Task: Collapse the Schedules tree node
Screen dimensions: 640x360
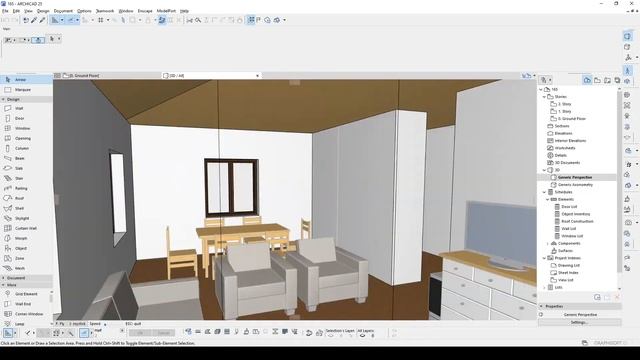Action: tap(544, 192)
